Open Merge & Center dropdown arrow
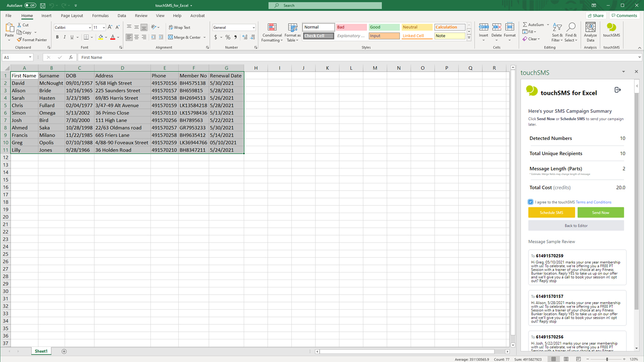 pos(205,37)
